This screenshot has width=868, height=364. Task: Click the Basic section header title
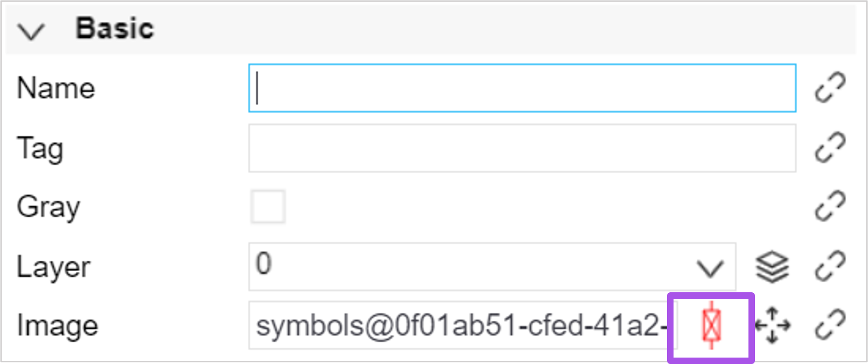[114, 28]
